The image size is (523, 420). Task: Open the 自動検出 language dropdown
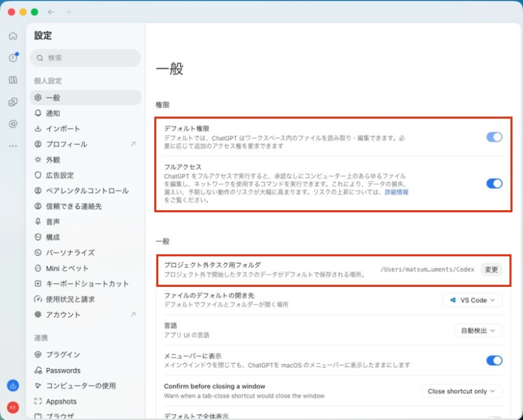tap(478, 331)
